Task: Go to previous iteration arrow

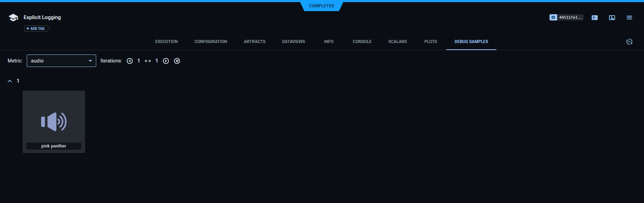Action: 130,61
